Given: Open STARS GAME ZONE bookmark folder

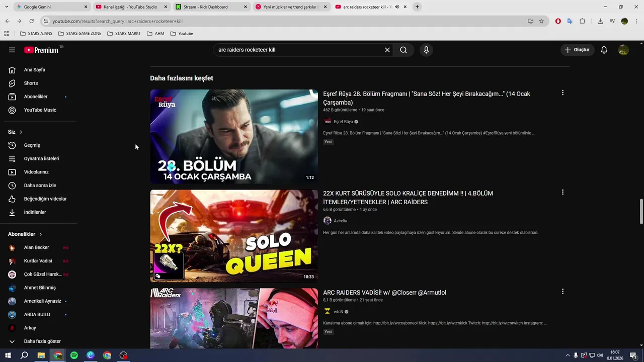Looking at the screenshot, I should pos(79,34).
